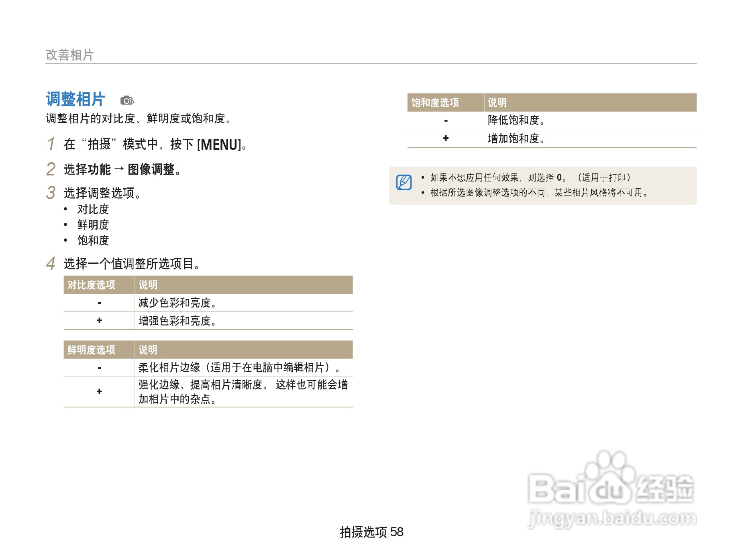This screenshot has height=560, width=742.
Task: Expand the 说明 column header
Action: tap(497, 102)
